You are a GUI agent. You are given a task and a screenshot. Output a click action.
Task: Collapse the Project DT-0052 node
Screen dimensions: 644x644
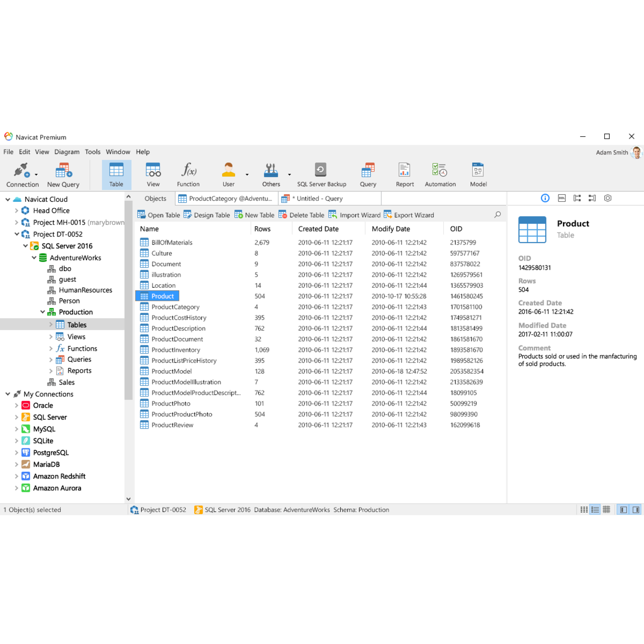tap(16, 234)
